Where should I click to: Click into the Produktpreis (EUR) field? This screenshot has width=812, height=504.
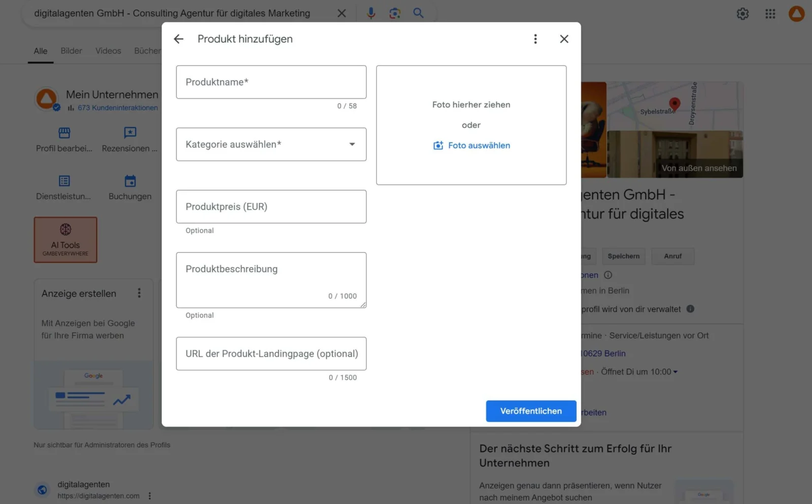click(271, 207)
